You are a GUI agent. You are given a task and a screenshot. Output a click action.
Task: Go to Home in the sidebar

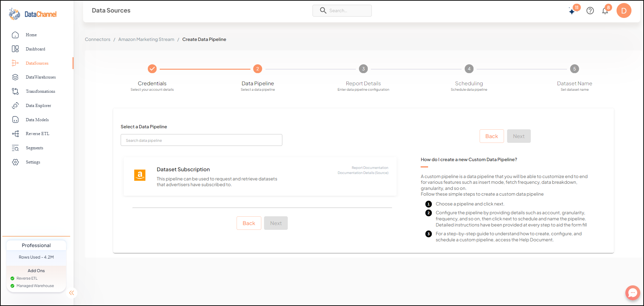(x=31, y=35)
